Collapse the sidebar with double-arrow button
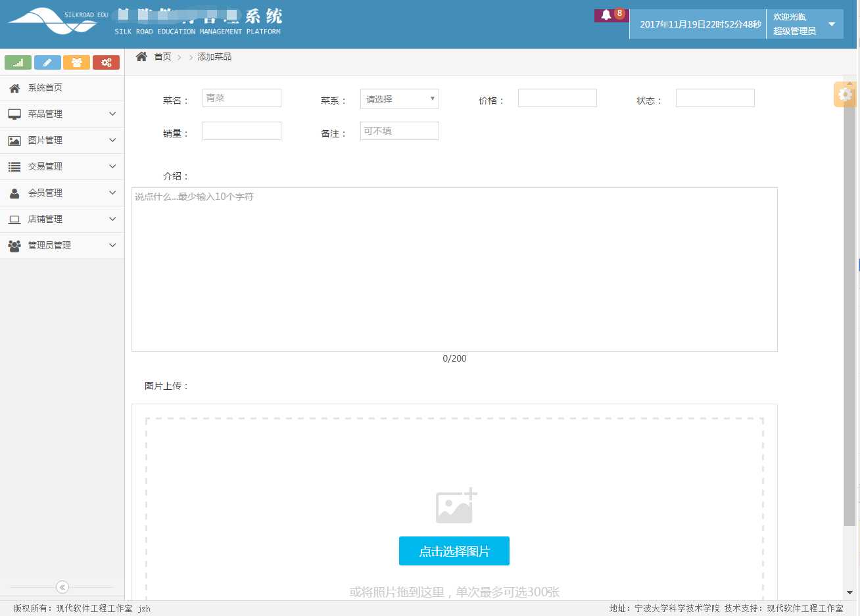The image size is (860, 616). [62, 587]
